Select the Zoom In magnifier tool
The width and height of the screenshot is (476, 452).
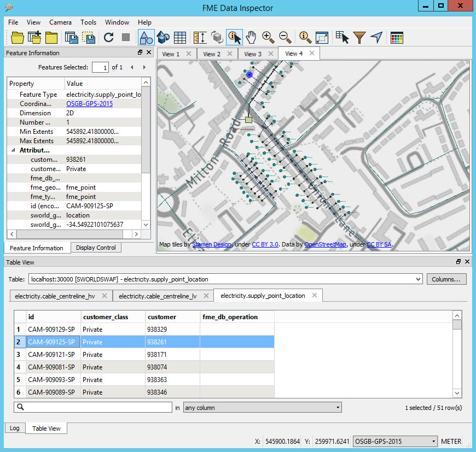tap(268, 38)
